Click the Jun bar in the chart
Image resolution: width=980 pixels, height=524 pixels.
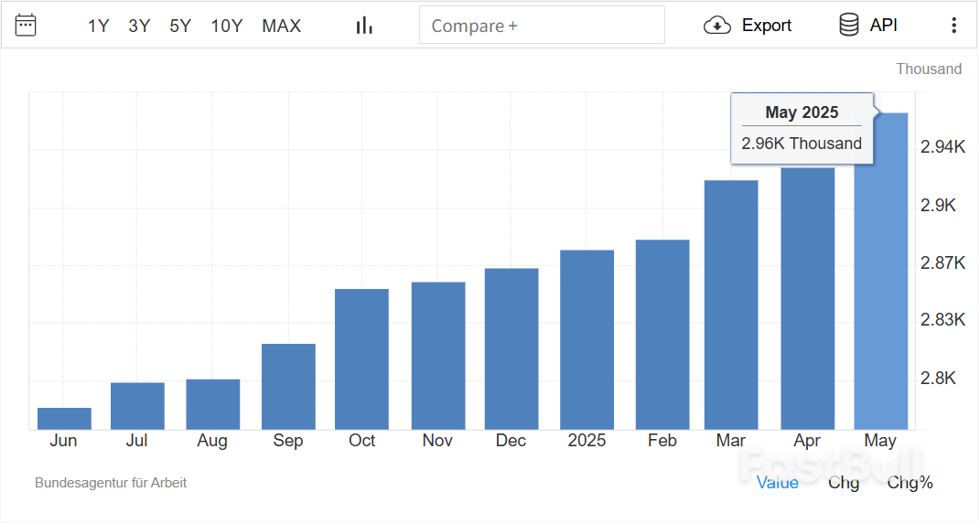click(64, 419)
